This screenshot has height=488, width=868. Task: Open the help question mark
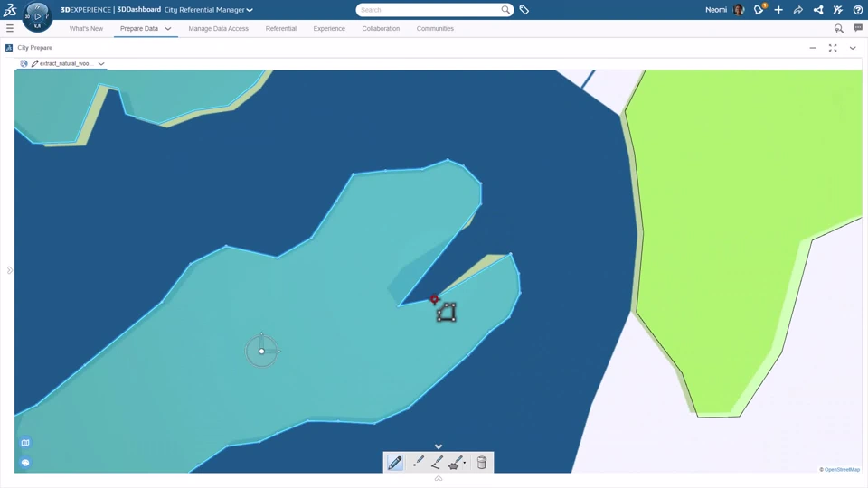pos(857,9)
